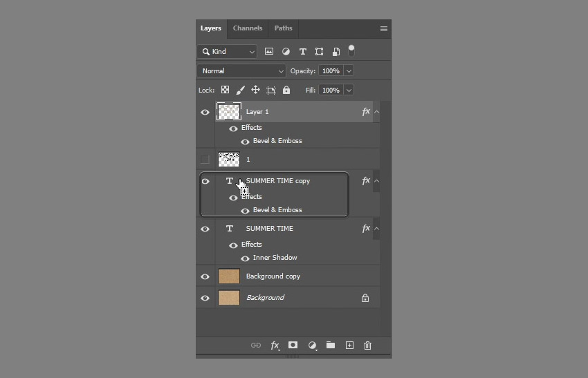Create a new group folder
This screenshot has width=588, height=378.
coord(331,345)
